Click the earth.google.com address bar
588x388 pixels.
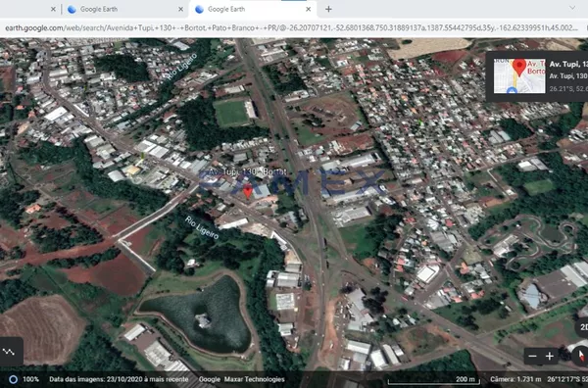(291, 27)
